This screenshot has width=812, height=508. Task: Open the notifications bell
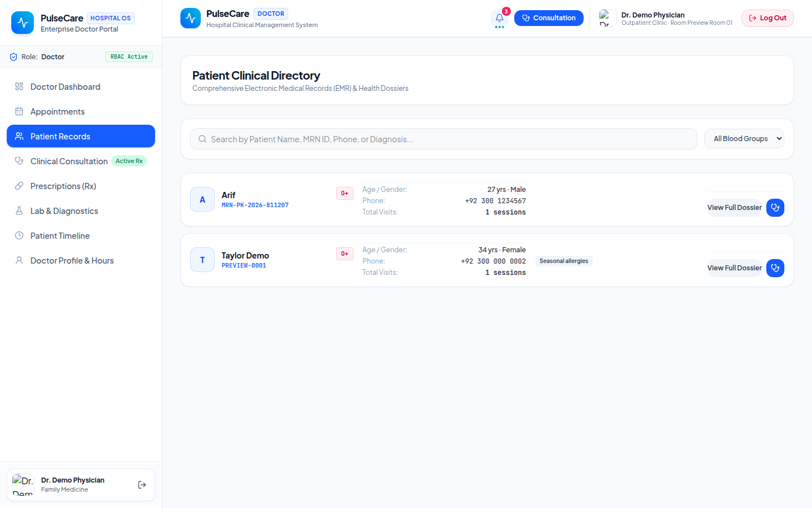pos(499,18)
